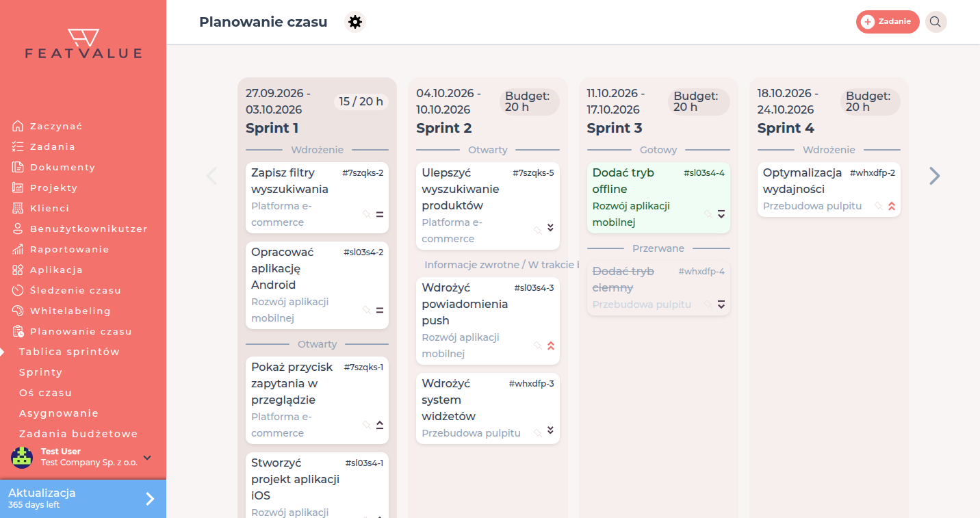Click the Raportowanie chart icon
Screen dimensions: 980x518
click(x=18, y=249)
